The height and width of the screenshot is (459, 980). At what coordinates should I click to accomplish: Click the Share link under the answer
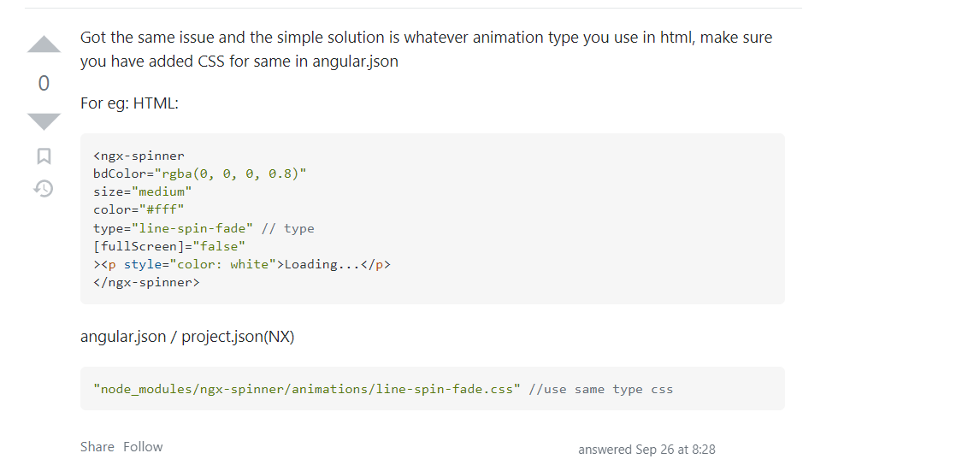tap(97, 446)
